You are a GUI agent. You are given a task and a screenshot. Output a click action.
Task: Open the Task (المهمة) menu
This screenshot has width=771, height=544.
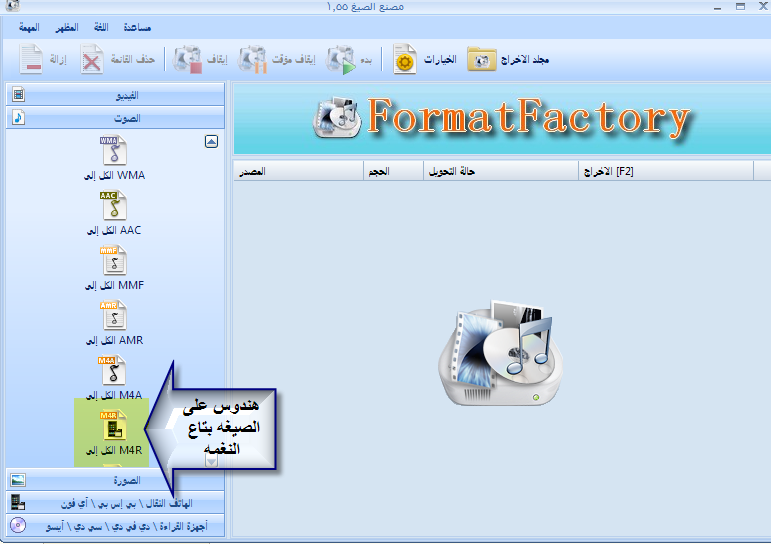point(29,28)
